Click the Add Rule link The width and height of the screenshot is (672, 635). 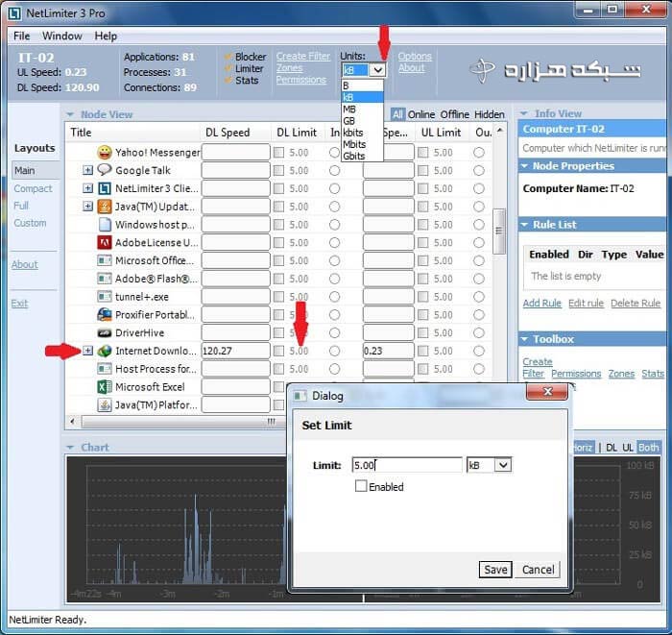click(x=541, y=304)
